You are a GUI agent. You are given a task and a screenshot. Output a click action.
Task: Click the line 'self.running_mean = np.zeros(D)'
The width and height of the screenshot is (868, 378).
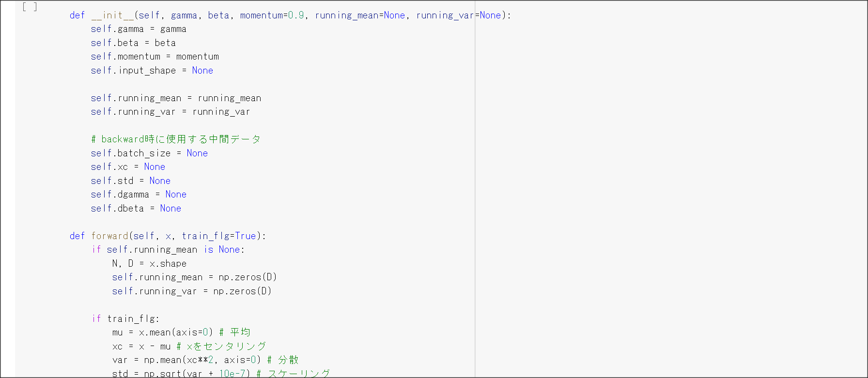click(x=194, y=277)
